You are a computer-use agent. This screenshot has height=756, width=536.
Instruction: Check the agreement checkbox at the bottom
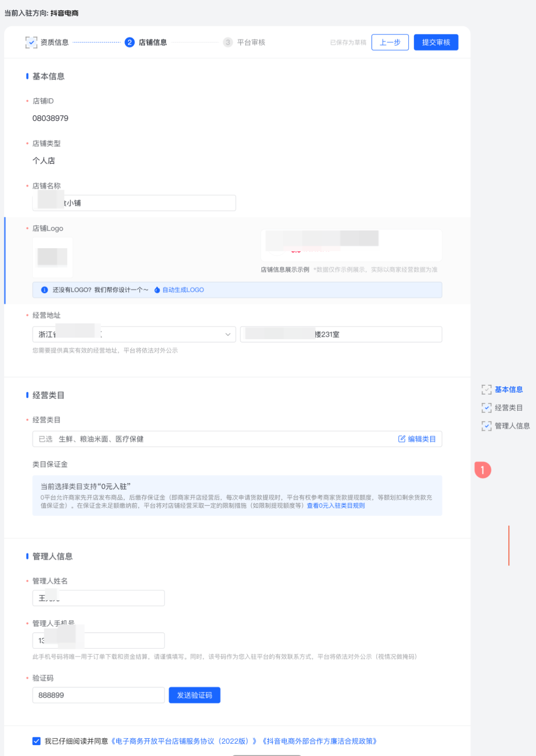click(x=36, y=741)
